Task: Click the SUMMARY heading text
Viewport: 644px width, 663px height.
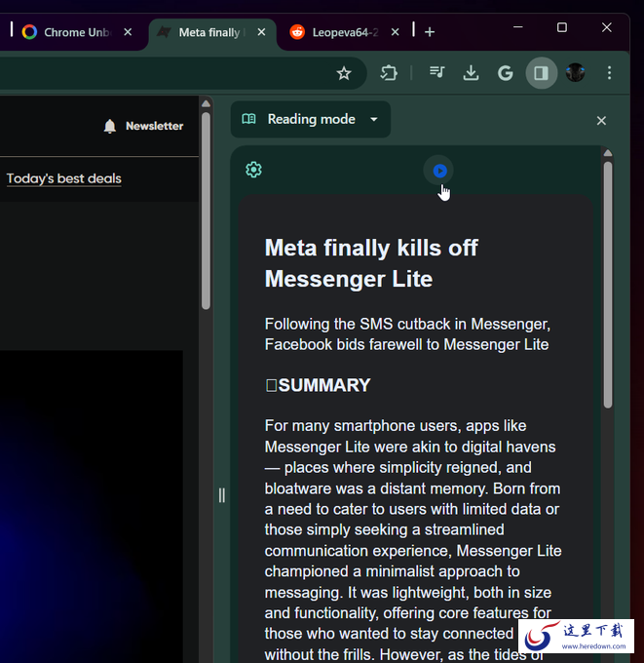Action: click(x=324, y=385)
